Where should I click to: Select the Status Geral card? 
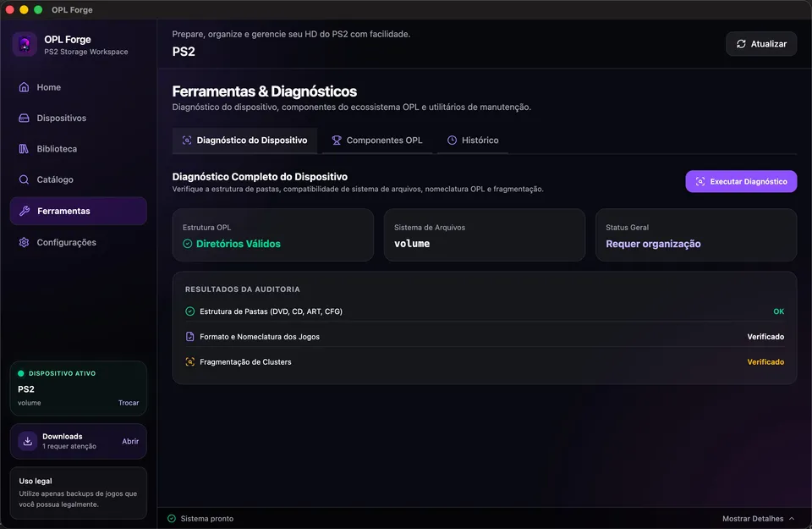[696, 235]
